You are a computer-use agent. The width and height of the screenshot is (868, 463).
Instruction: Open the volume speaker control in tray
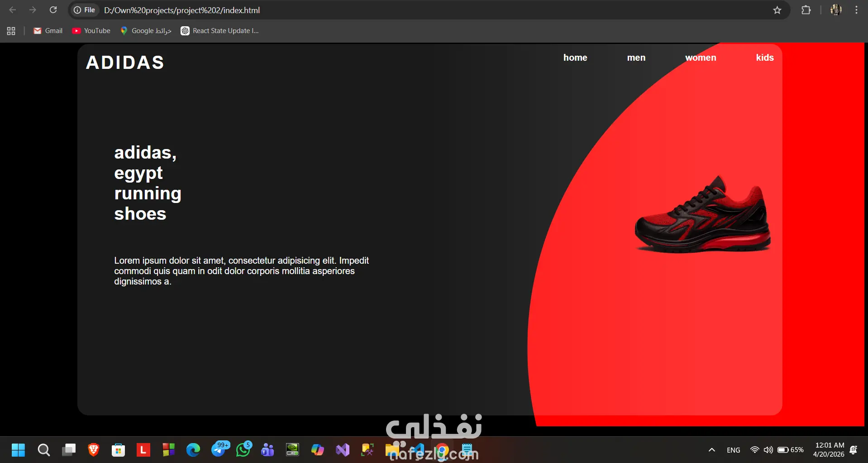tap(768, 450)
